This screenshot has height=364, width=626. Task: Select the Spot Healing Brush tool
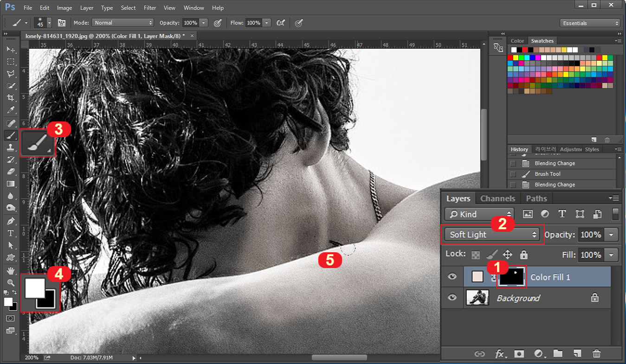[x=10, y=123]
